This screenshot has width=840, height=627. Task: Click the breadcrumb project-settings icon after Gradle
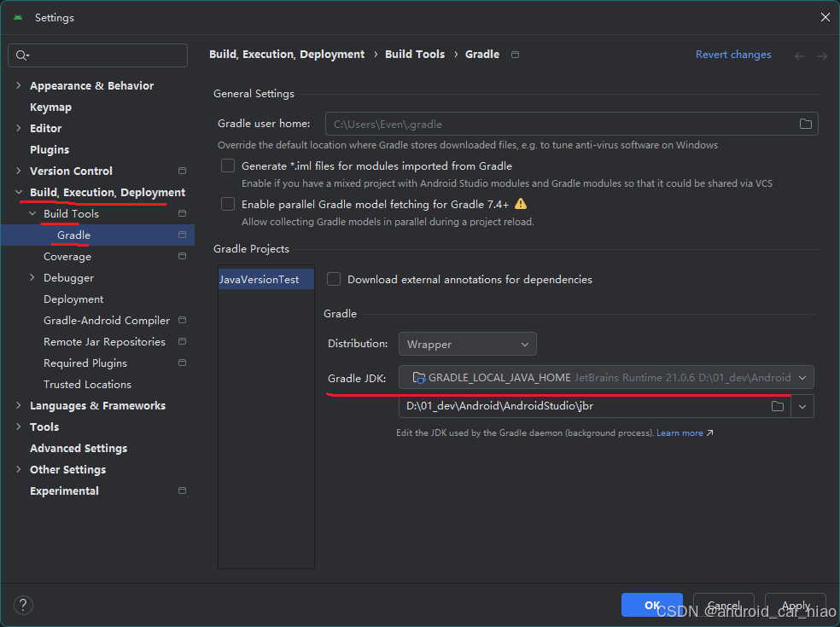(x=516, y=55)
